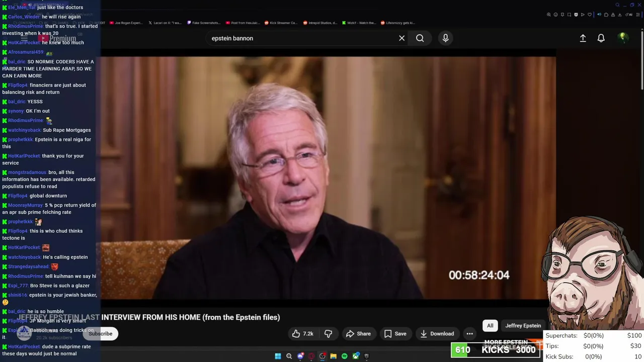Open the browser downloads arrow icon
Viewport: 644px width, 362px height.
click(x=620, y=15)
